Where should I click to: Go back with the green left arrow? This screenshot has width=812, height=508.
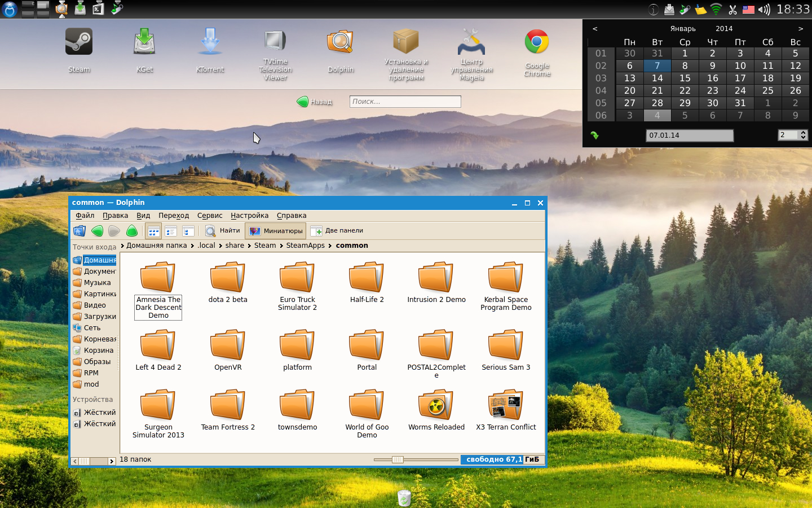coord(97,231)
